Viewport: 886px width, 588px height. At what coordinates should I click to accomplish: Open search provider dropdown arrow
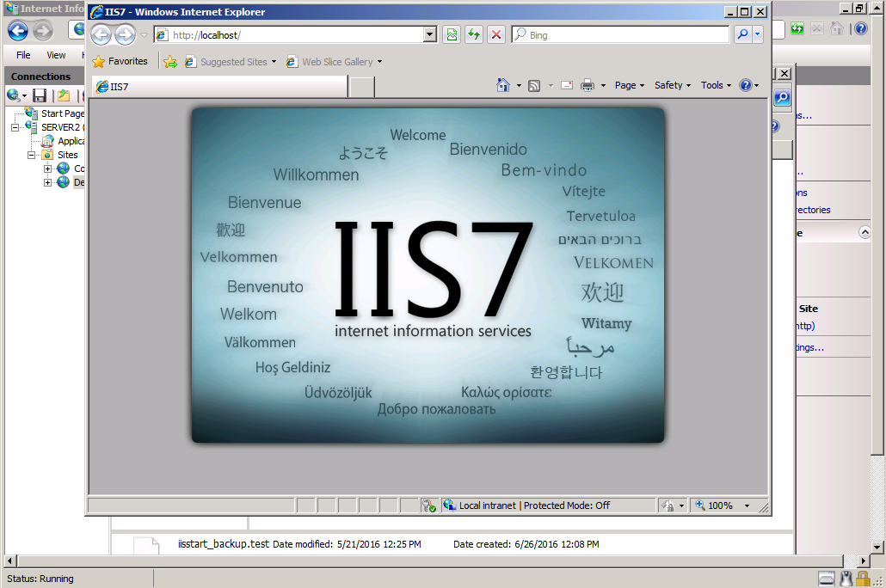pos(758,35)
